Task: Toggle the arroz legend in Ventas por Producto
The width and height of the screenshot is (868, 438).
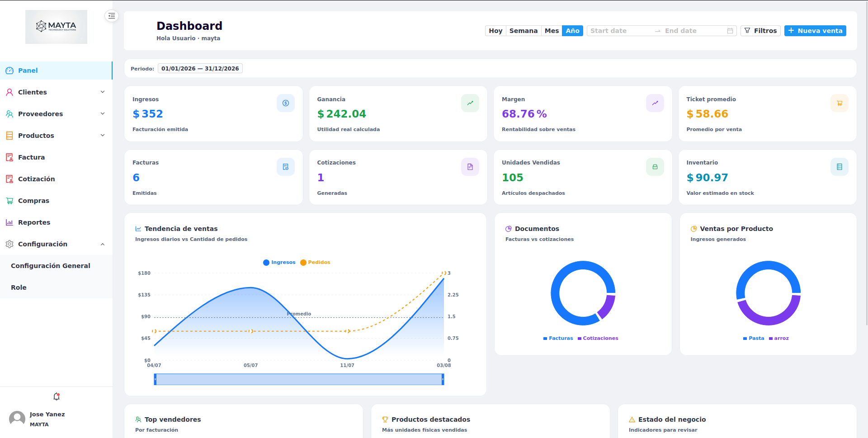Action: (x=779, y=338)
